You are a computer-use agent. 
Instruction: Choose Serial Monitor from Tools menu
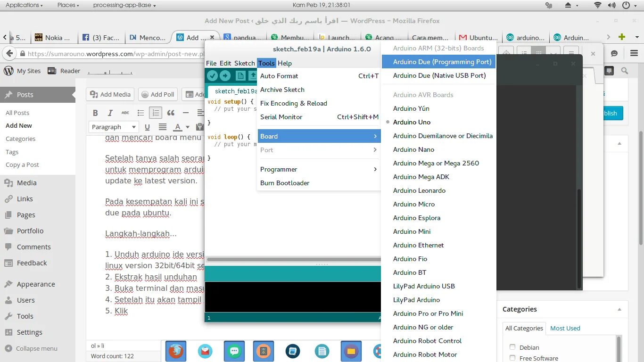(x=319, y=117)
